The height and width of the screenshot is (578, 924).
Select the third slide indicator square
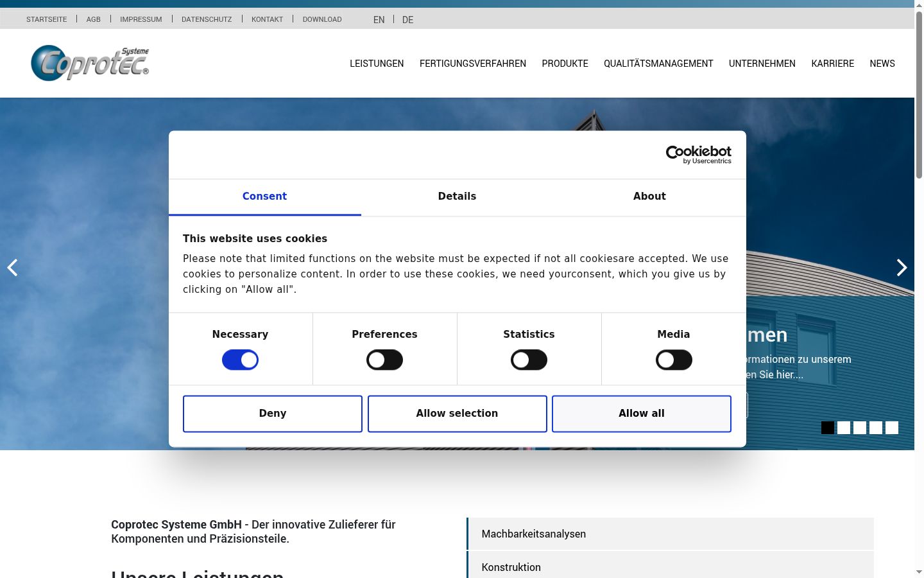(860, 428)
